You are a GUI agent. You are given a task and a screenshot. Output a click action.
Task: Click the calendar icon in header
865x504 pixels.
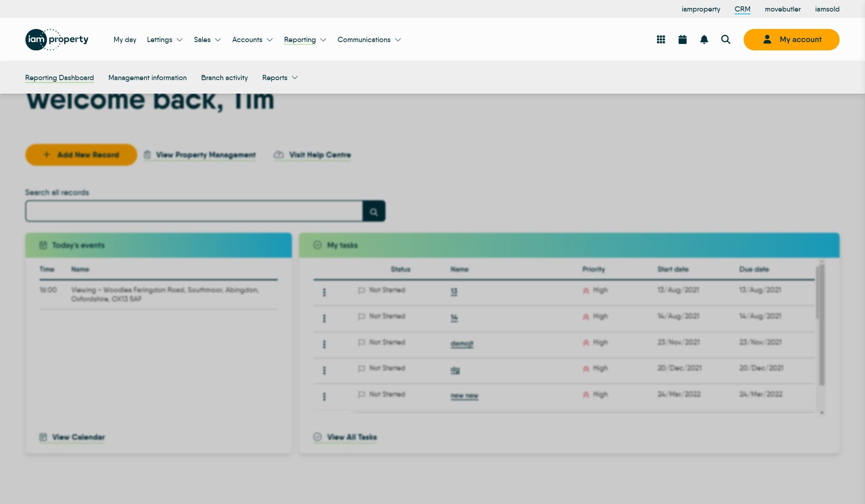pyautogui.click(x=682, y=40)
